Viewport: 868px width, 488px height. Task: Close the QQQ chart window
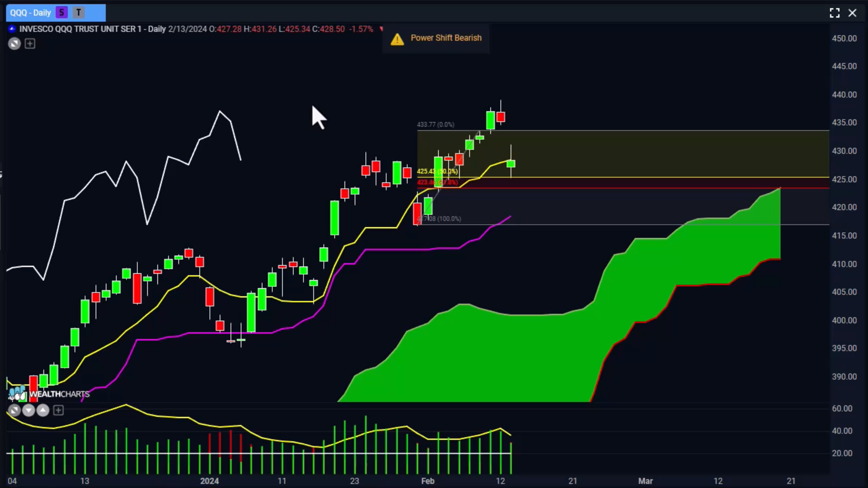click(x=852, y=13)
